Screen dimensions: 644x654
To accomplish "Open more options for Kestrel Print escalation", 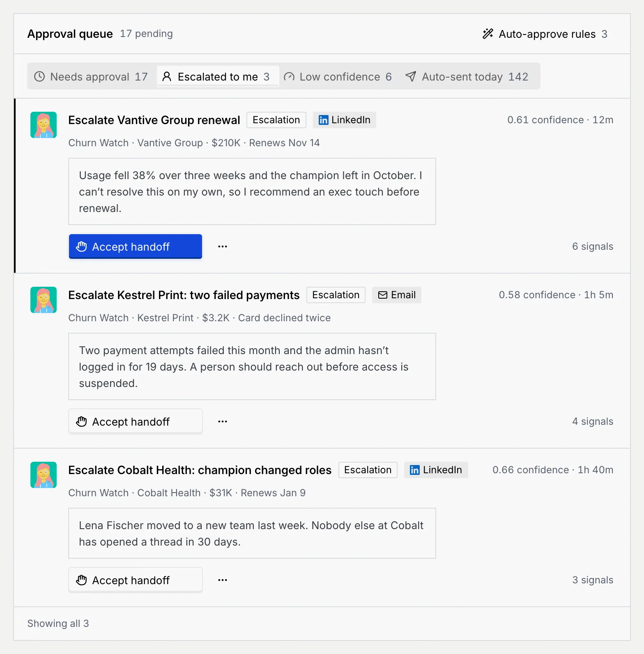I will click(x=223, y=421).
